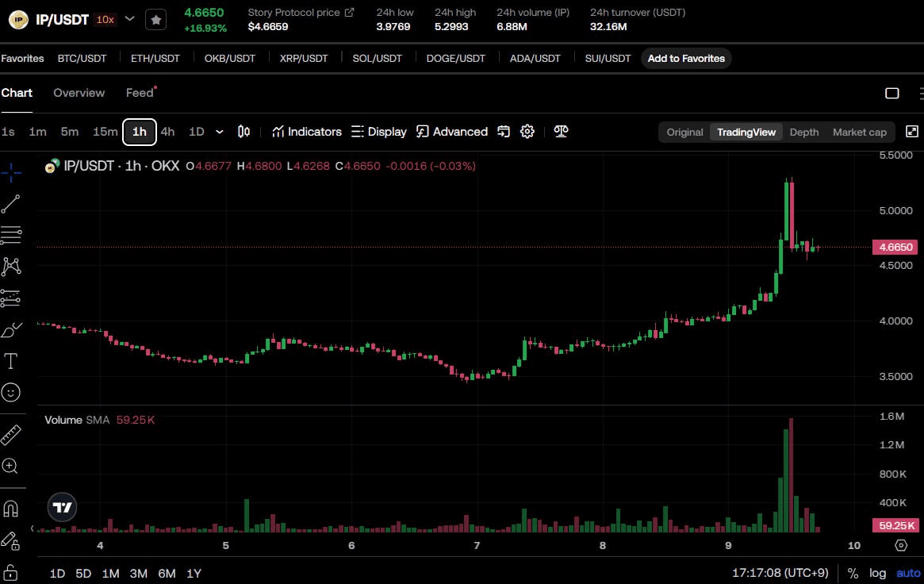The image size is (924, 584).
Task: Open SOL/USDT favorite pair
Action: tap(378, 59)
